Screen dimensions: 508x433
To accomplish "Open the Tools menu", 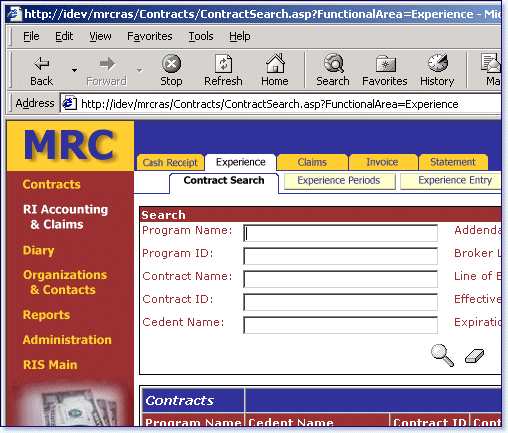I will (201, 36).
